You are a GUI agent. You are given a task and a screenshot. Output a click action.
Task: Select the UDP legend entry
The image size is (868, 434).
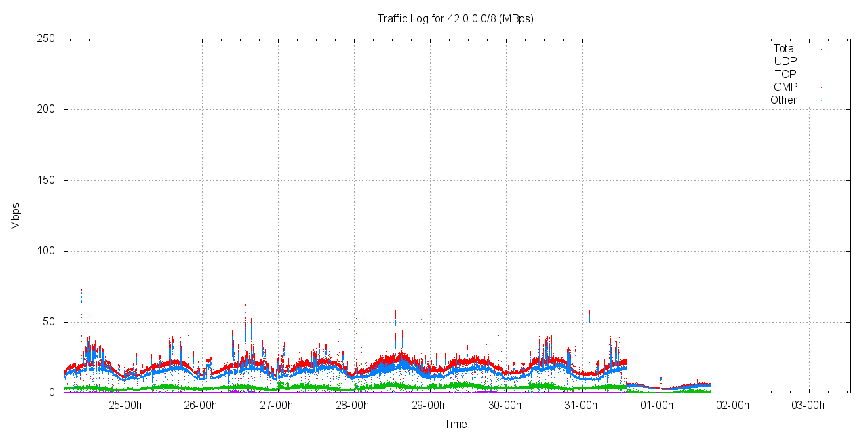tap(785, 62)
